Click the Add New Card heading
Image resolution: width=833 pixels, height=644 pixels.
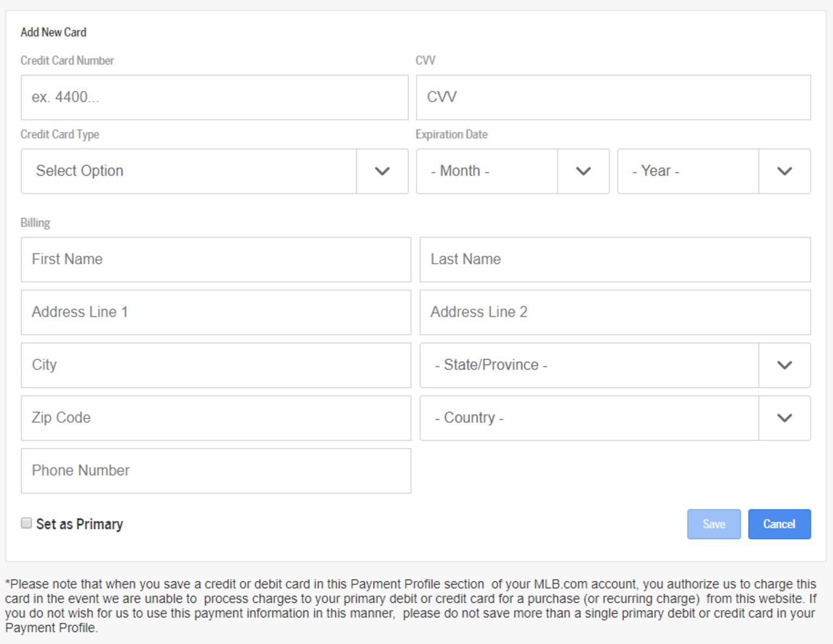click(x=53, y=32)
